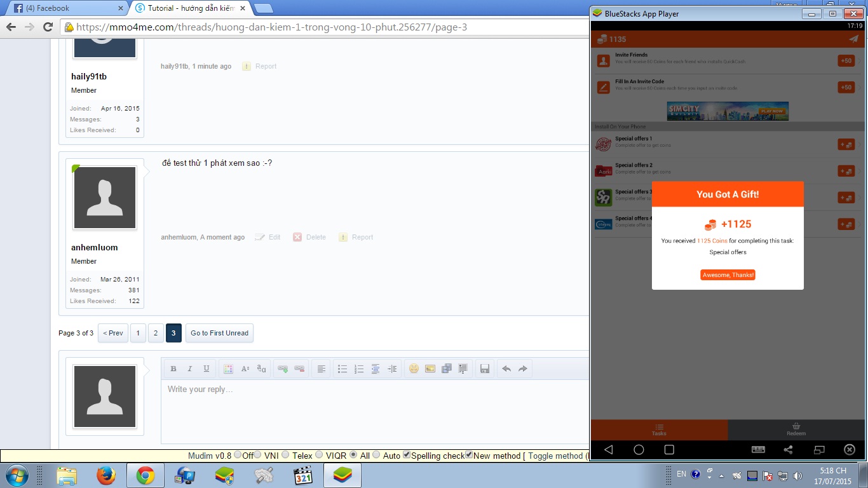Select the Mudim Off input method
This screenshot has height=488, width=868.
tap(238, 455)
